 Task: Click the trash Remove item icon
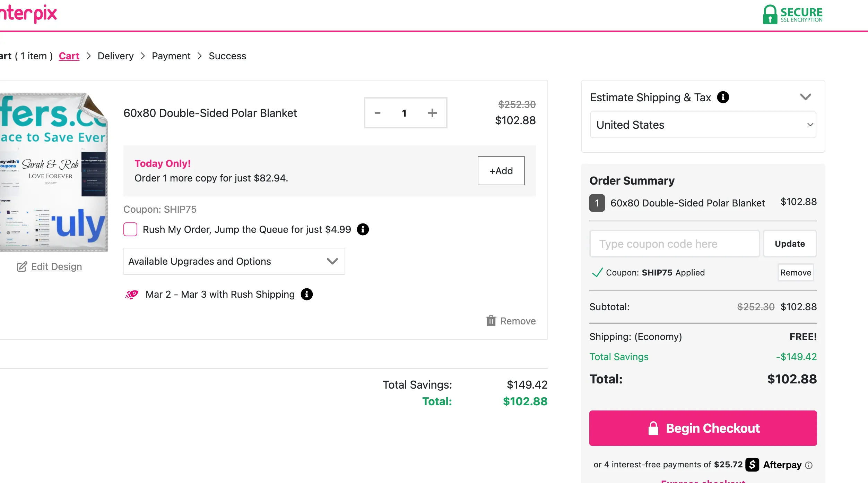click(x=491, y=321)
